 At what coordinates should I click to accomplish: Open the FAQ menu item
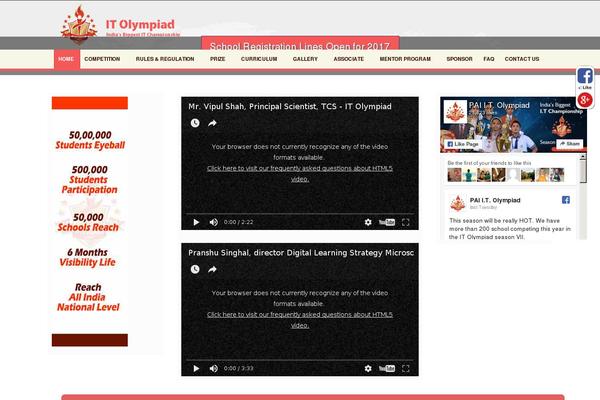[x=489, y=59]
